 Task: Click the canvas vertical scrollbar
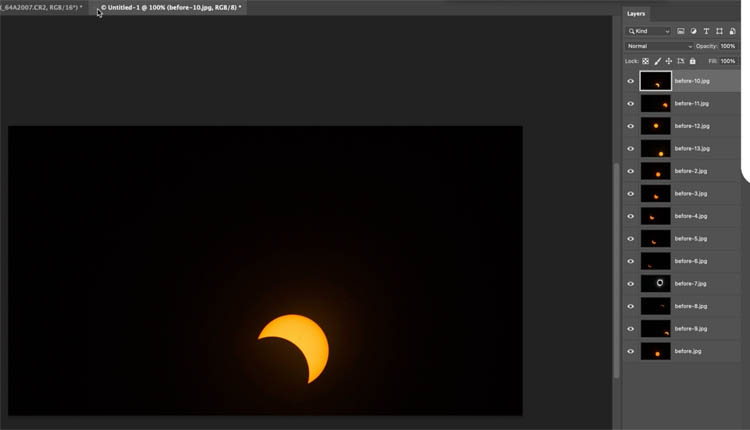[x=617, y=270]
